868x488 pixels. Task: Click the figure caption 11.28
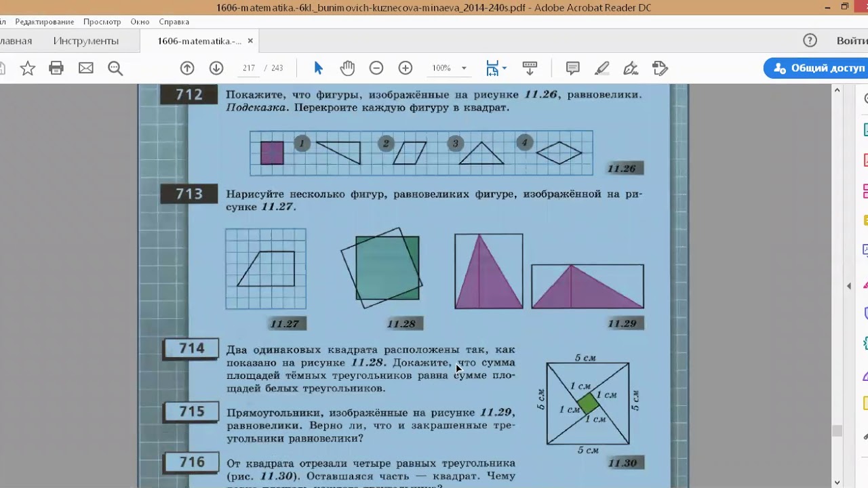(x=401, y=323)
